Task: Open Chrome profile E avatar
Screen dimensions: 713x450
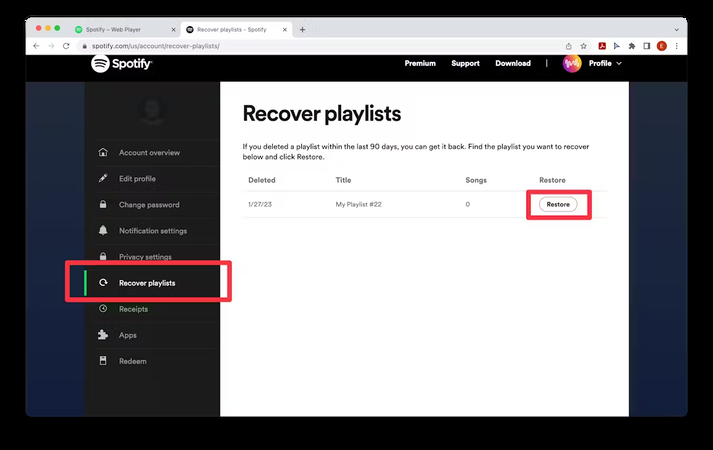Action: point(662,46)
